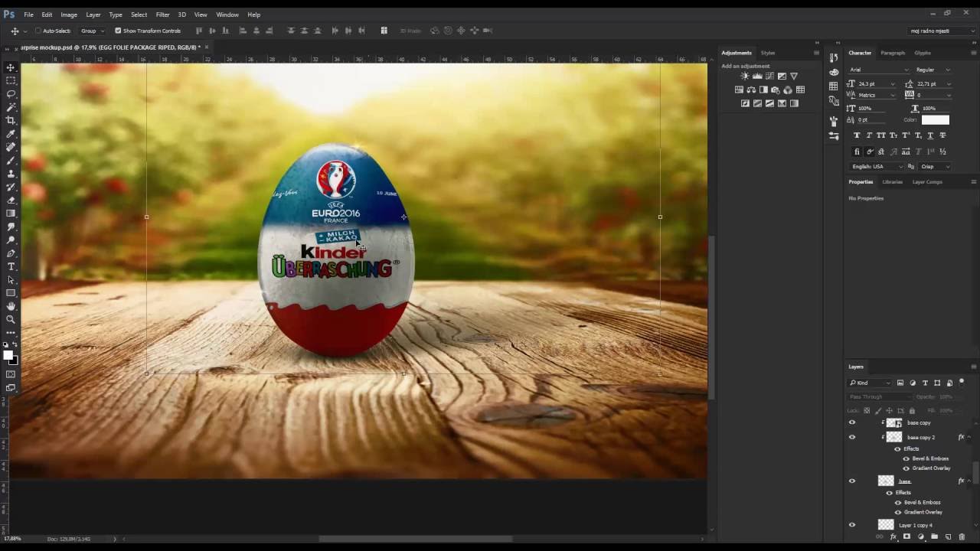Open font size 24,3 pt dropdown
Viewport: 980px width, 551px height.
[x=892, y=83]
